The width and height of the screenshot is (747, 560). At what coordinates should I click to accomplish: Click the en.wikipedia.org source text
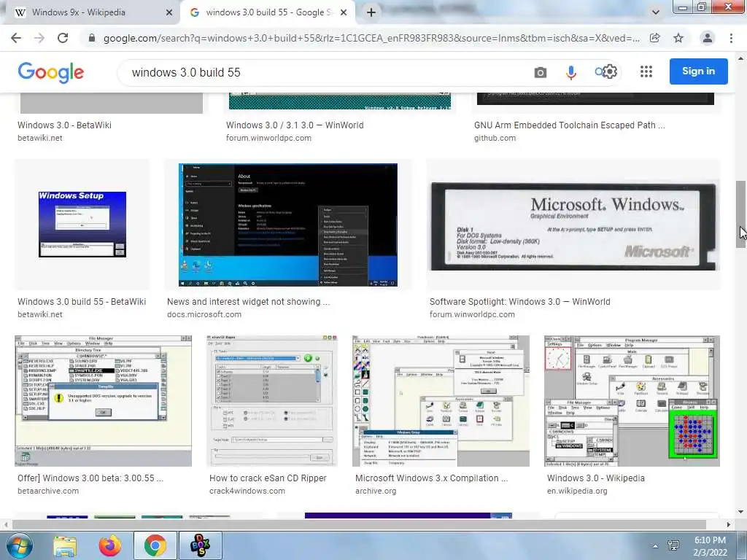click(577, 491)
